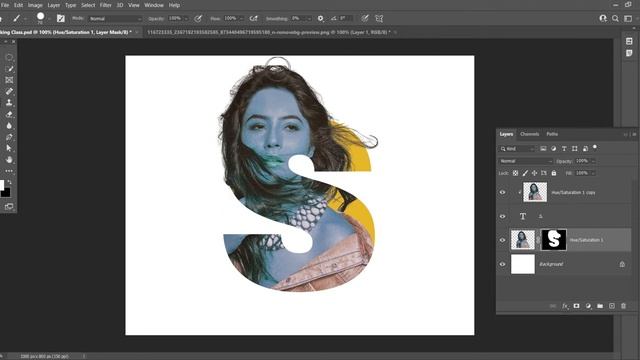Click the white foreground color swatch

[2, 185]
